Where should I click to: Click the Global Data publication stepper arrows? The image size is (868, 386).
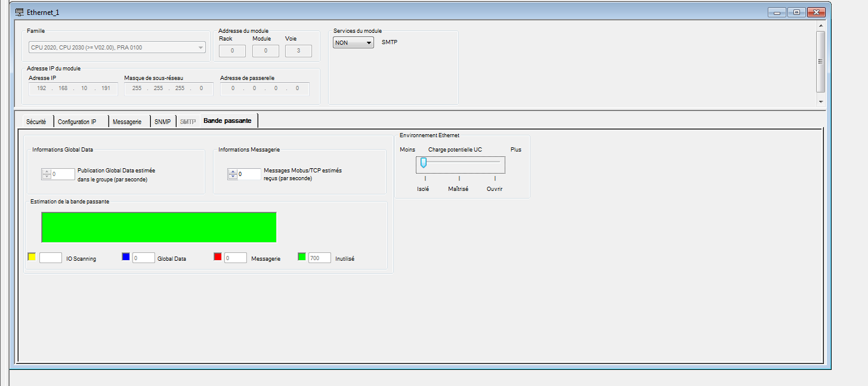tap(46, 174)
